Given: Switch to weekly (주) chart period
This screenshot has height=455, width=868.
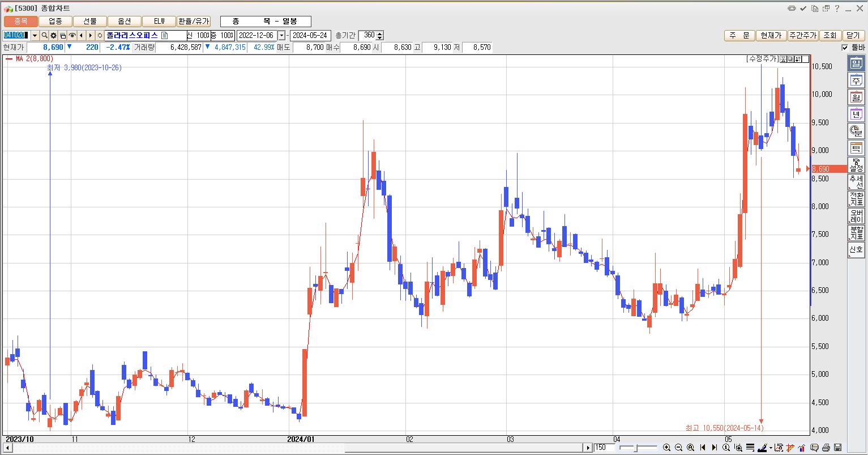Looking at the screenshot, I should coord(856,81).
